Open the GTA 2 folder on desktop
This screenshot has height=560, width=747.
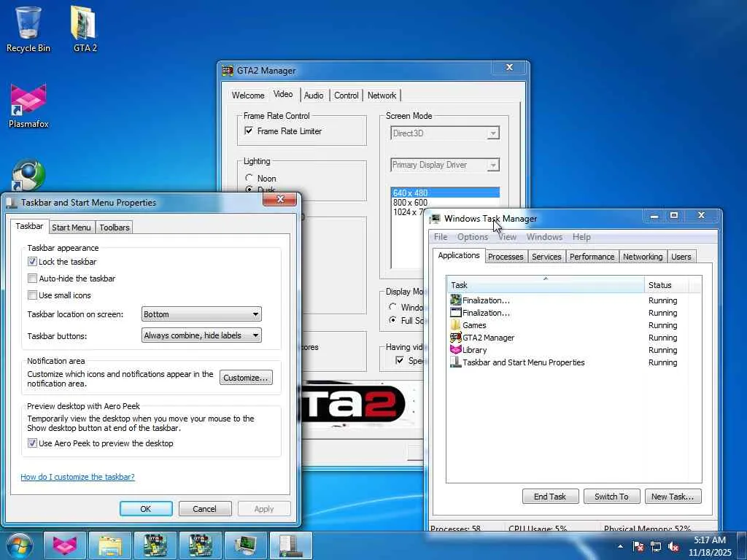click(85, 28)
